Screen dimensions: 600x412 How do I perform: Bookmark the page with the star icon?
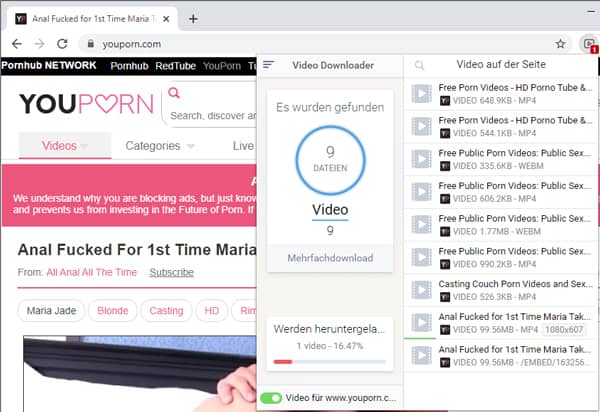[561, 44]
